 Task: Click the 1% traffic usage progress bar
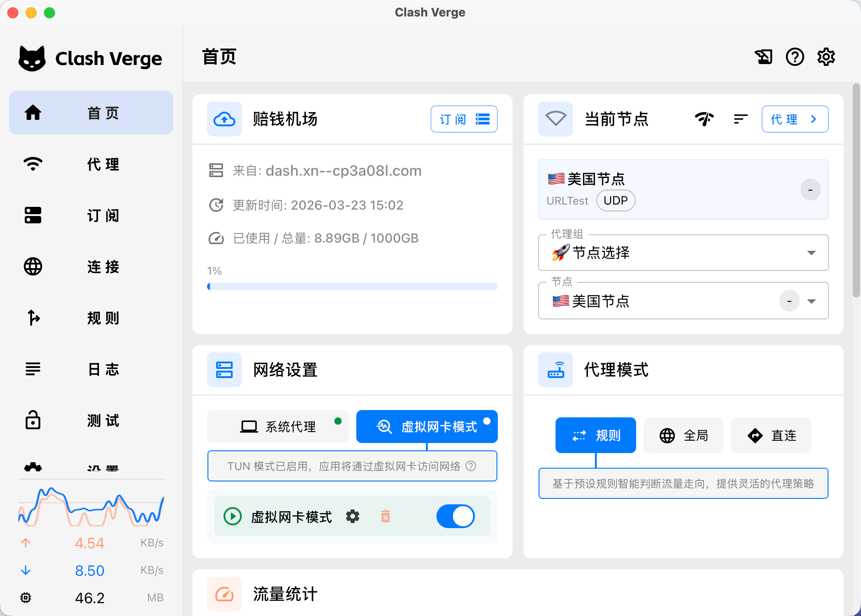pyautogui.click(x=352, y=286)
